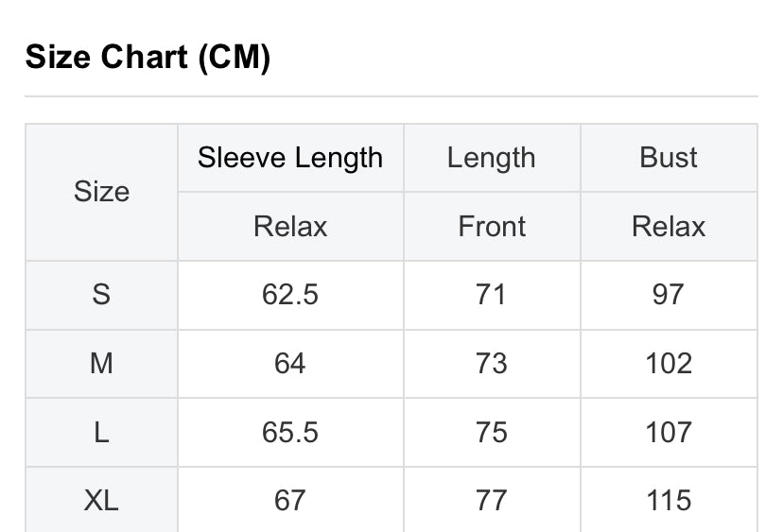783x532 pixels.
Task: Click the 62.5 sleeve length value
Action: click(x=290, y=295)
